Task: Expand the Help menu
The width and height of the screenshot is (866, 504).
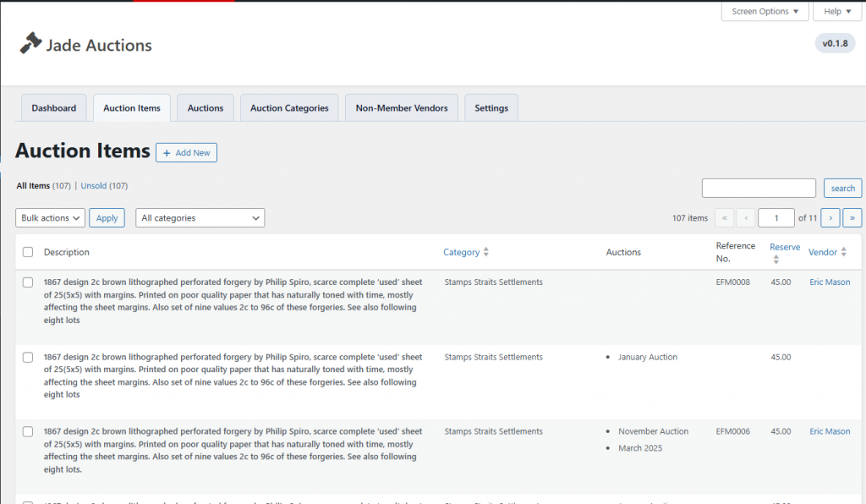Action: [x=834, y=12]
